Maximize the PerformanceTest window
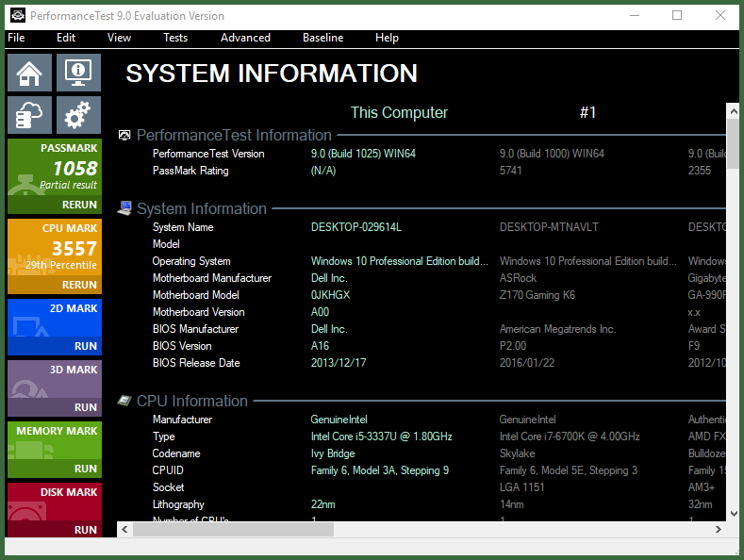The image size is (744, 560). coord(677,15)
